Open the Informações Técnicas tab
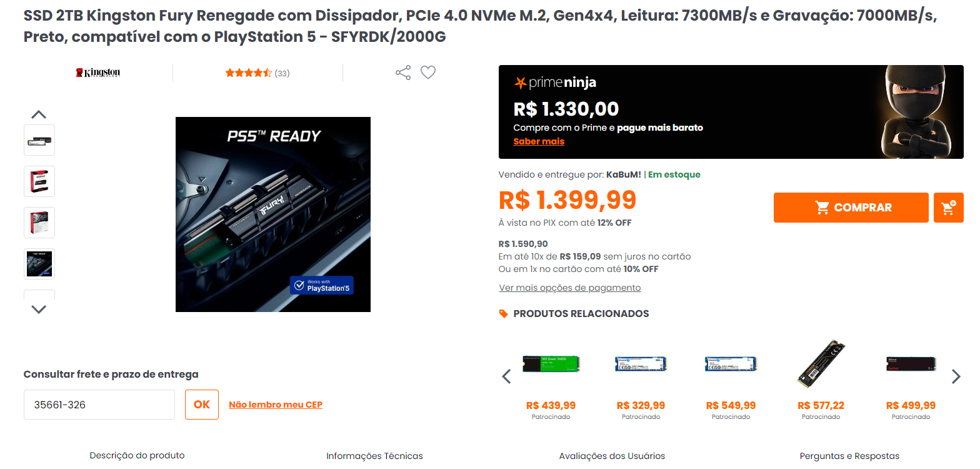980x469 pixels. click(374, 456)
